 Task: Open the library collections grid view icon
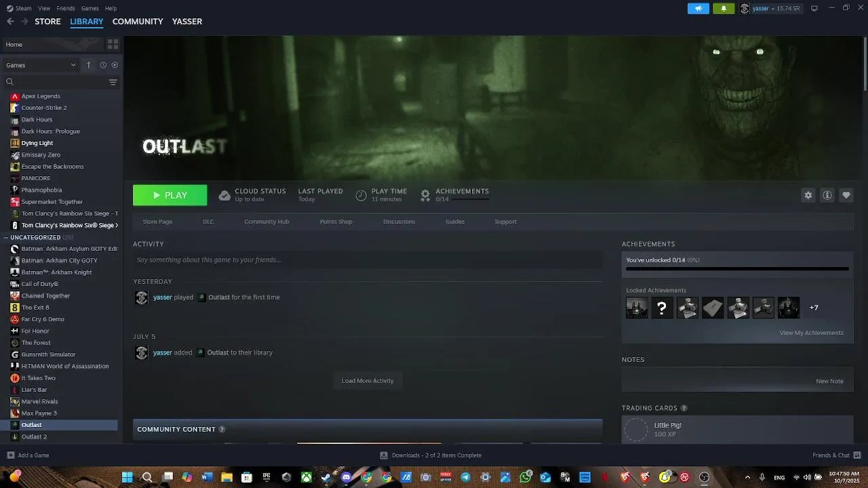[x=113, y=44]
